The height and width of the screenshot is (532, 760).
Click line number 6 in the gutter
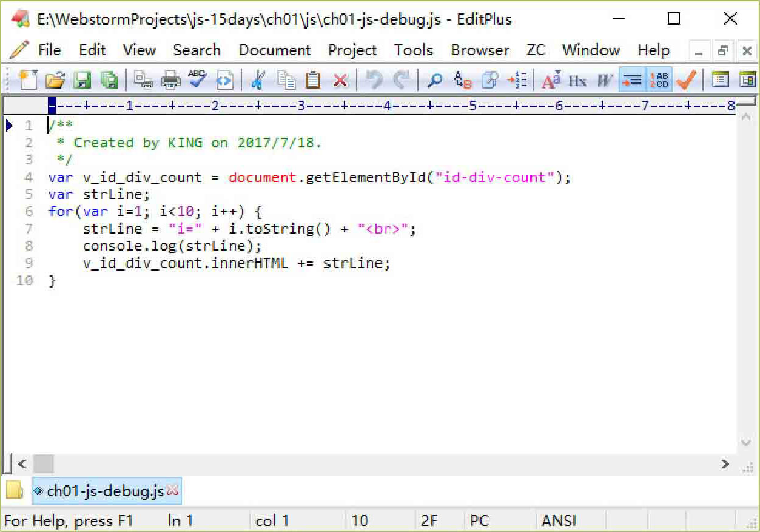[x=29, y=212]
